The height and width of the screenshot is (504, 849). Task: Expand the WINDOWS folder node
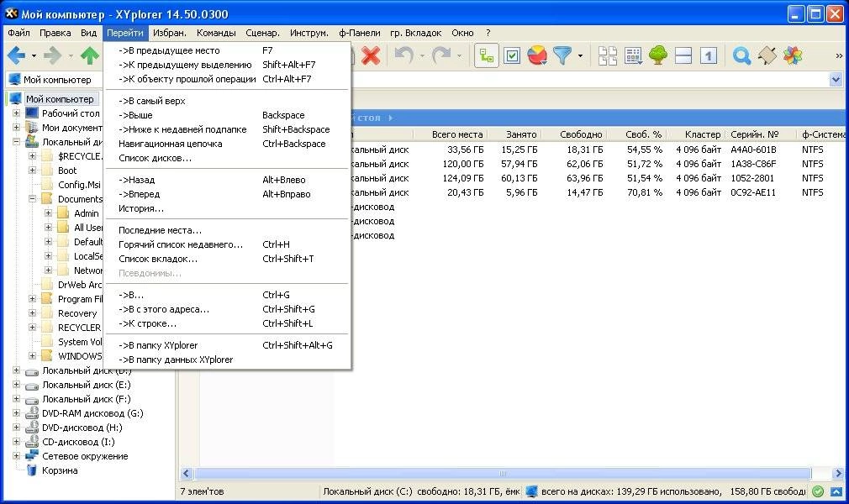pos(32,356)
